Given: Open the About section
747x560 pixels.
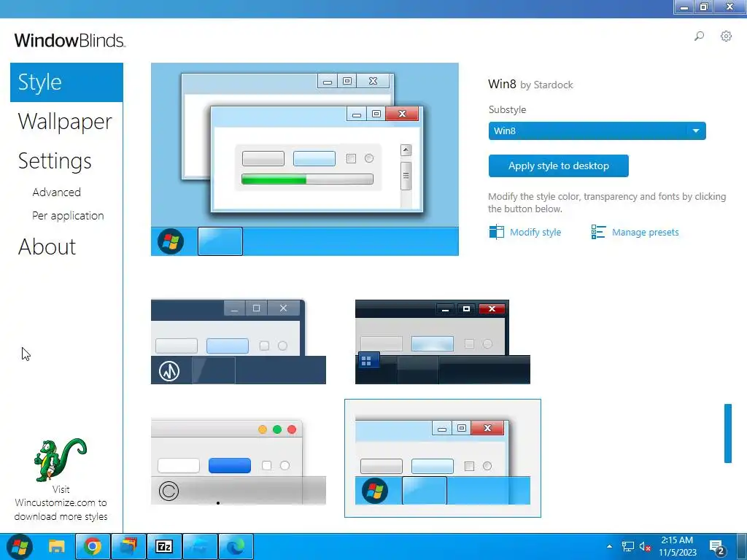Looking at the screenshot, I should pyautogui.click(x=47, y=246).
